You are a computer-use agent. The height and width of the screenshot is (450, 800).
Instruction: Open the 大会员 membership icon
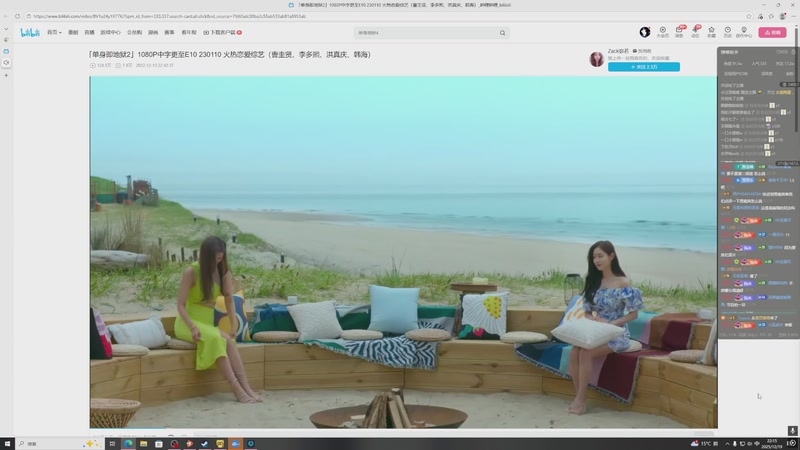click(662, 32)
